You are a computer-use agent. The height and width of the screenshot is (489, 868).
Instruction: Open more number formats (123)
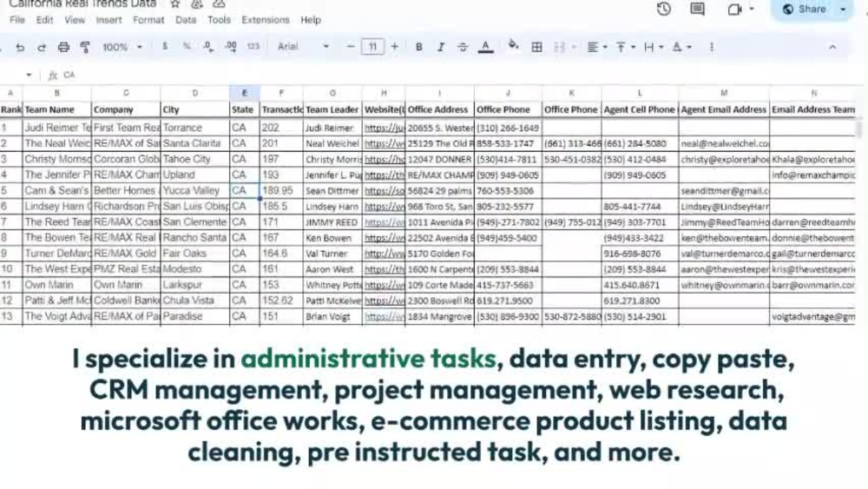click(x=253, y=47)
